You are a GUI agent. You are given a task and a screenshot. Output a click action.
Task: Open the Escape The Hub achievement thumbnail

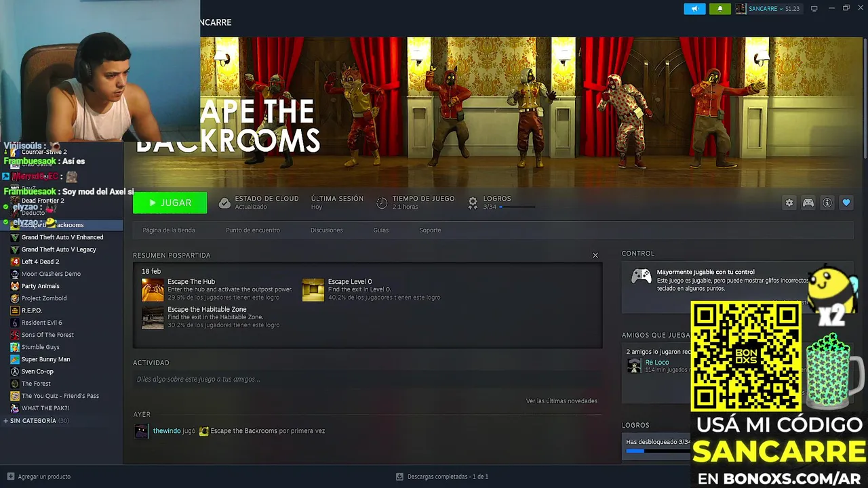153,289
